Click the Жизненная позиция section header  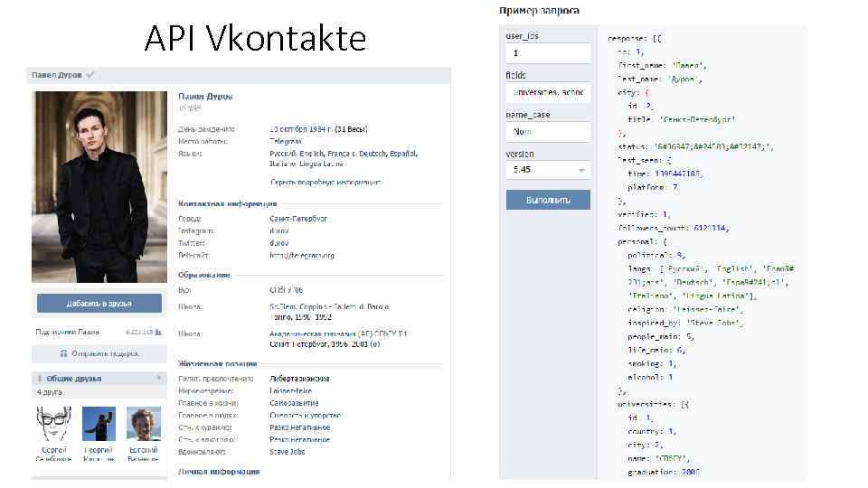coord(218,363)
